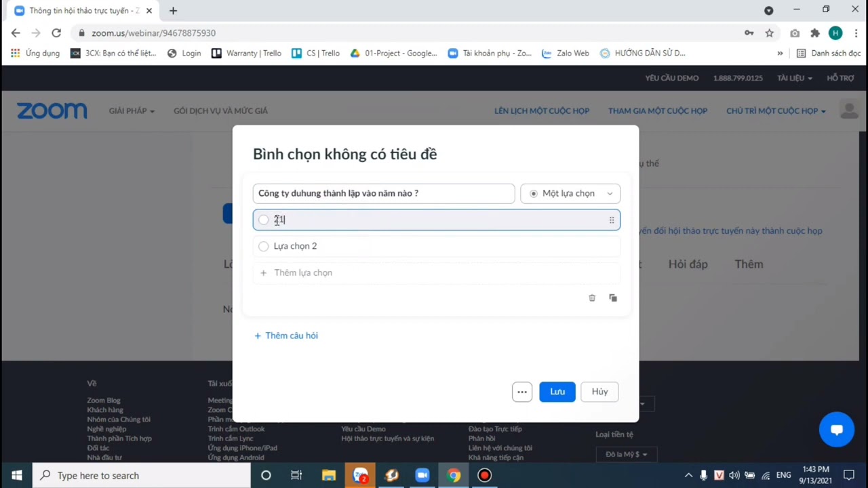Grab the drag handle on the first choice row
This screenshot has height=488, width=868.
point(612,220)
